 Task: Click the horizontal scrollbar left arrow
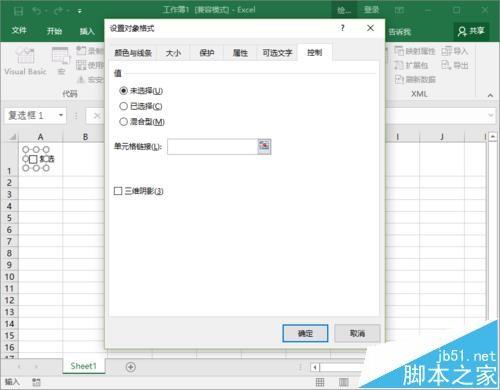click(x=315, y=367)
